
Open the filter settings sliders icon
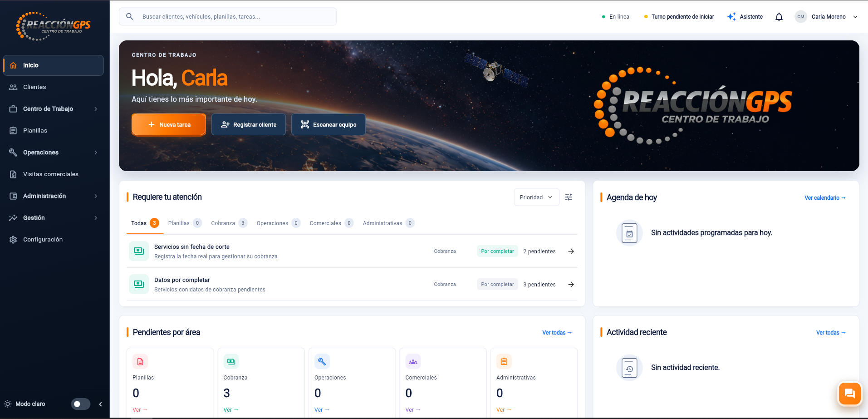point(569,197)
